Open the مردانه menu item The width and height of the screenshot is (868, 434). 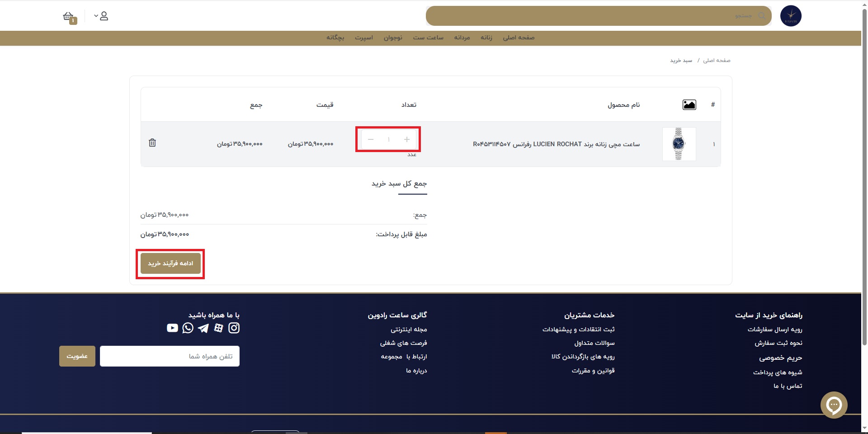tap(462, 38)
